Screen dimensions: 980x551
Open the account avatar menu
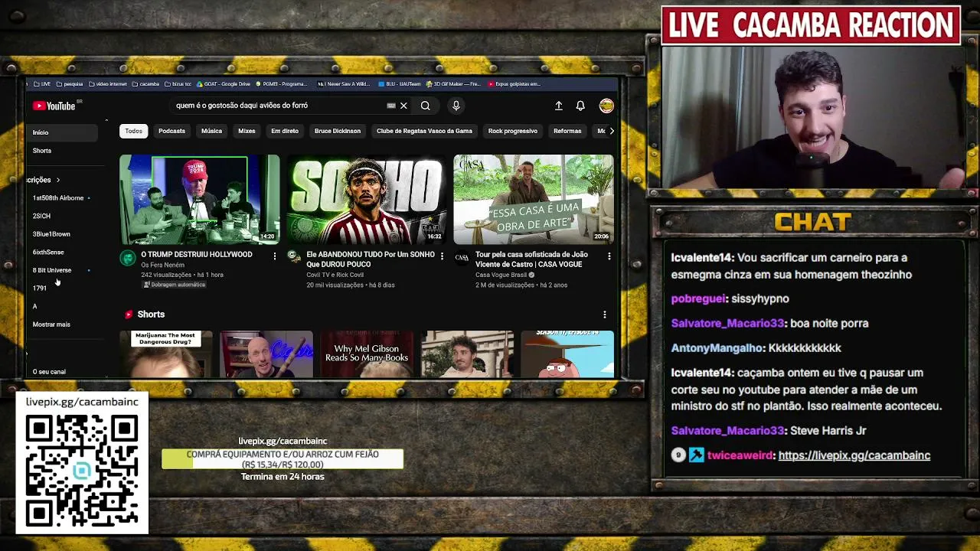[x=606, y=106]
